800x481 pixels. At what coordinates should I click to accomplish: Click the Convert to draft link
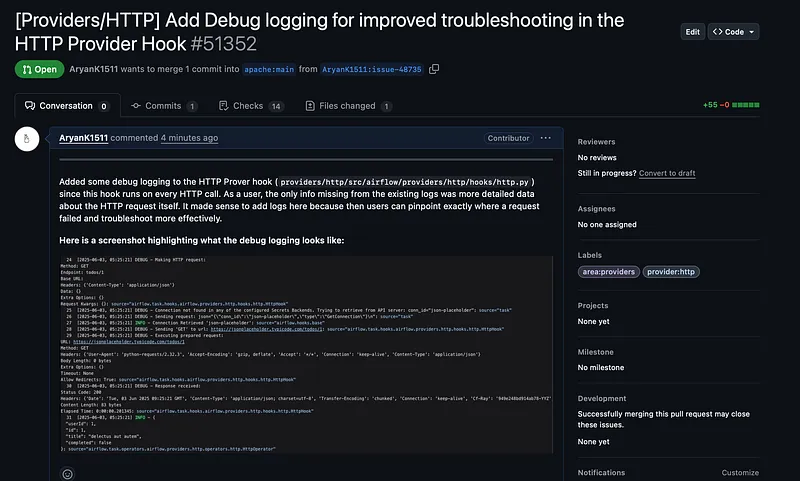(x=667, y=173)
